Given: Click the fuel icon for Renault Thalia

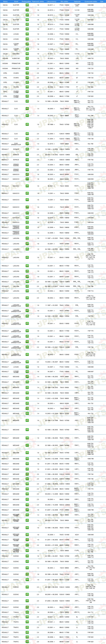Looking at the screenshot, I should (27, 612).
